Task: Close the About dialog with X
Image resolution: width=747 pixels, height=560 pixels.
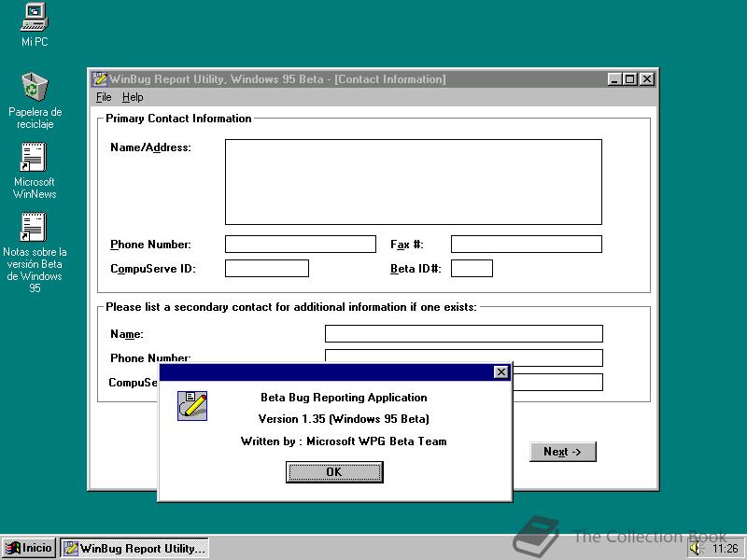Action: click(501, 371)
